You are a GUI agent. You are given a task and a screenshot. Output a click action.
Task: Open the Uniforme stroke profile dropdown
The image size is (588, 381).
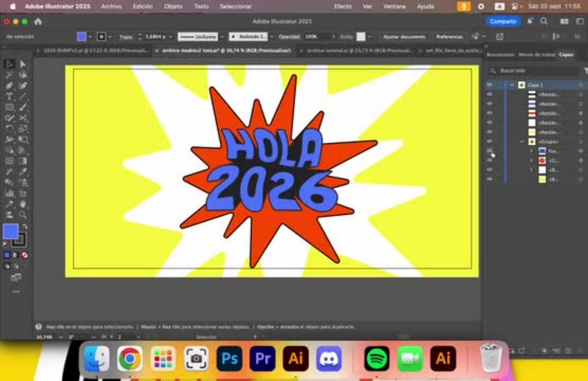click(x=222, y=37)
